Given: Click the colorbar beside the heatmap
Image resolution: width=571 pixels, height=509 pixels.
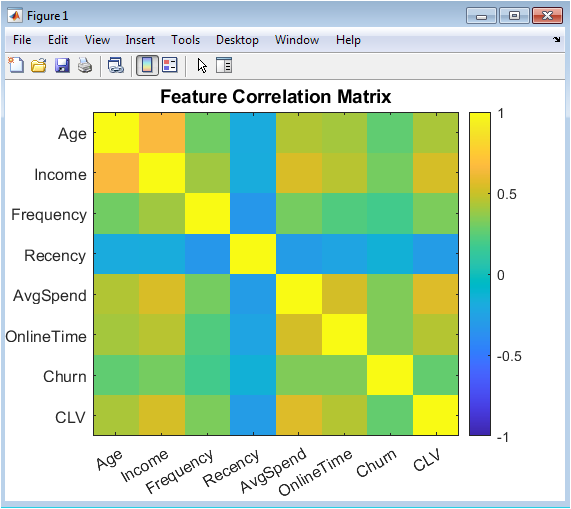Looking at the screenshot, I should 480,274.
